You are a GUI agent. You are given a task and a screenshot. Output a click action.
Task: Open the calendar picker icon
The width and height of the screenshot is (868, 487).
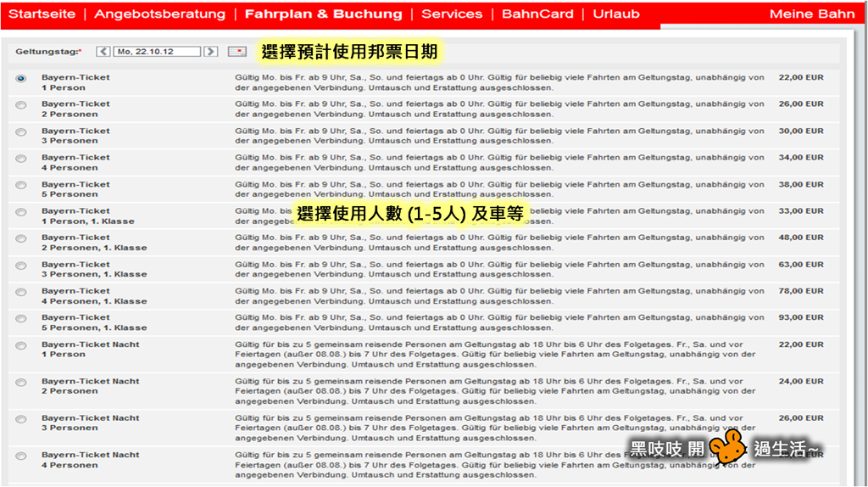click(x=237, y=52)
